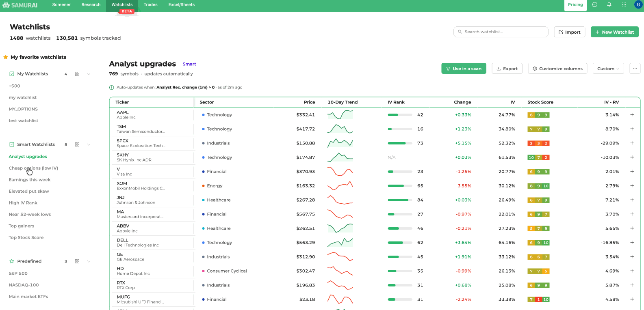
Task: Click the Import button
Action: pyautogui.click(x=570, y=32)
